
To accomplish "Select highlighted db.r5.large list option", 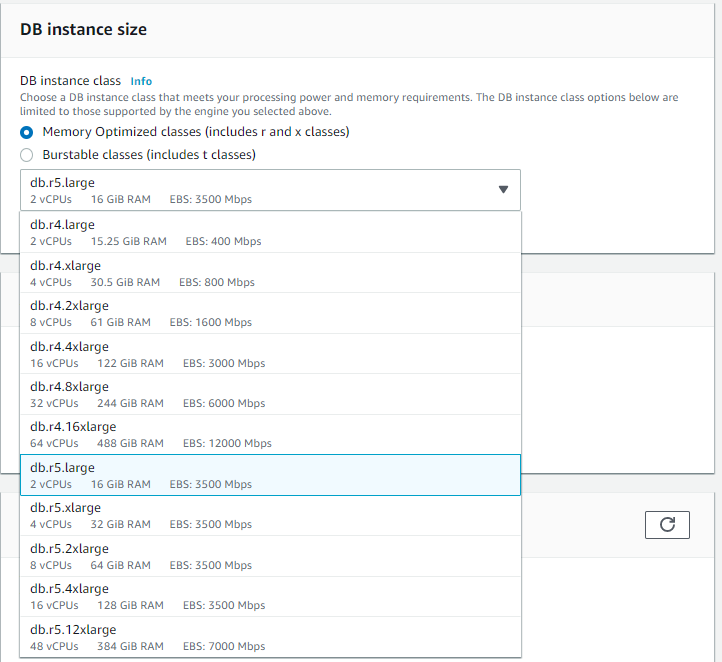I will (x=270, y=475).
